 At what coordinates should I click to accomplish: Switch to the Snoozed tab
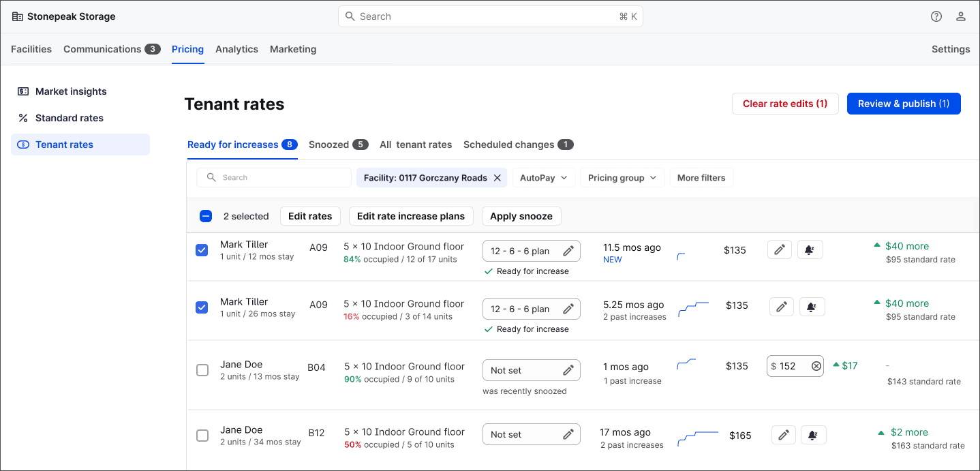[338, 145]
